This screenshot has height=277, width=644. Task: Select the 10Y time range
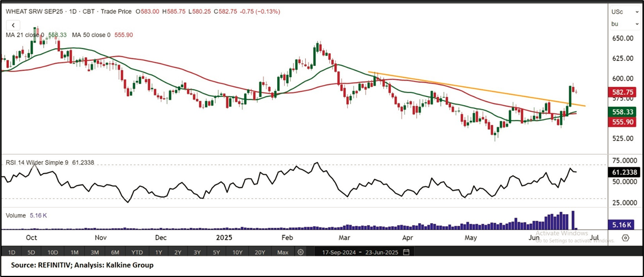(x=237, y=252)
